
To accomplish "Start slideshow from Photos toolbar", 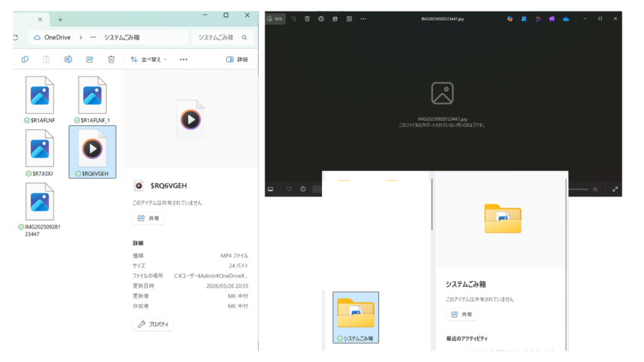I will click(x=349, y=19).
